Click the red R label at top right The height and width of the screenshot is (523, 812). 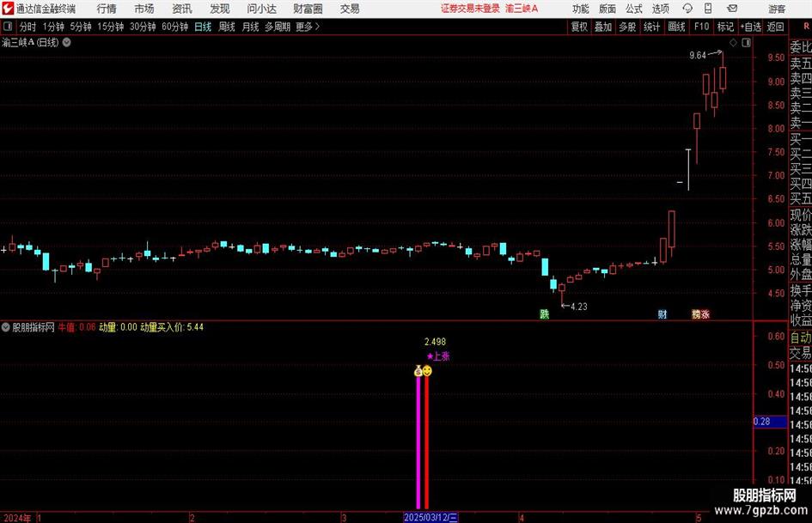pos(806,27)
